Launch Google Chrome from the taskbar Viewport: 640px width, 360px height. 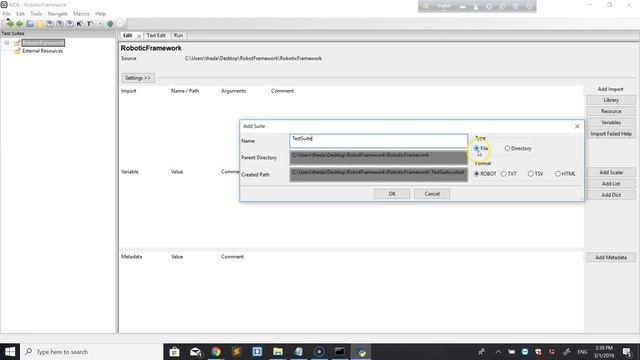point(216,351)
